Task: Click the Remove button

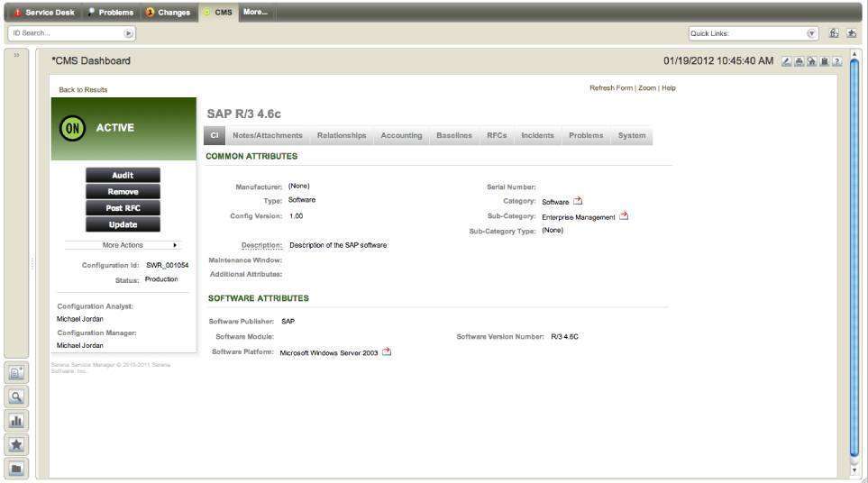Action: 123,192
